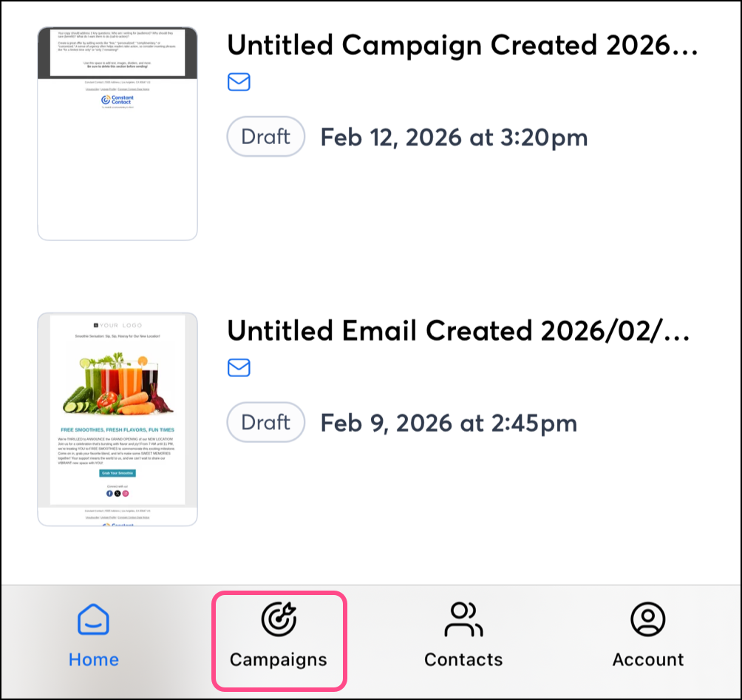Viewport: 742px width, 700px height.
Task: Click the Draft badge on Untitled Campaign
Action: click(x=265, y=136)
